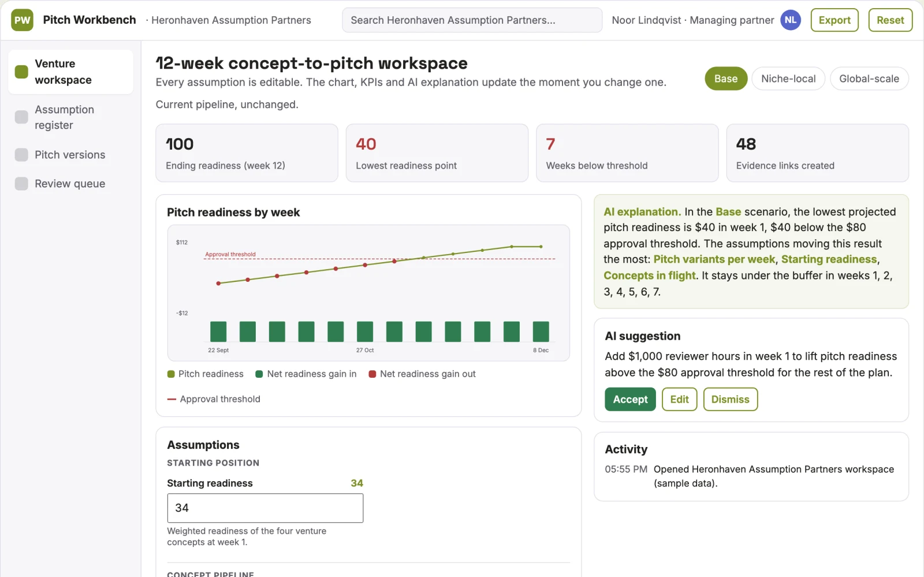Open Pitch versions in the sidebar
The height and width of the screenshot is (577, 924).
[71, 155]
